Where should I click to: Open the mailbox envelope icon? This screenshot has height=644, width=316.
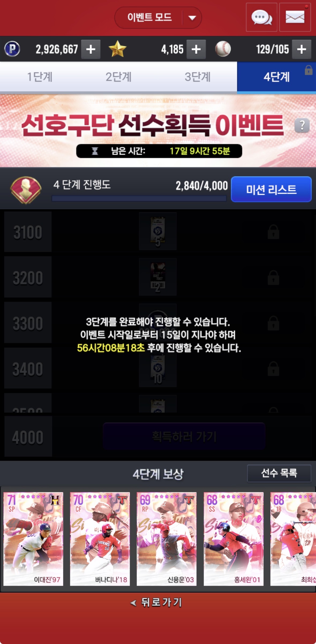coord(295,18)
